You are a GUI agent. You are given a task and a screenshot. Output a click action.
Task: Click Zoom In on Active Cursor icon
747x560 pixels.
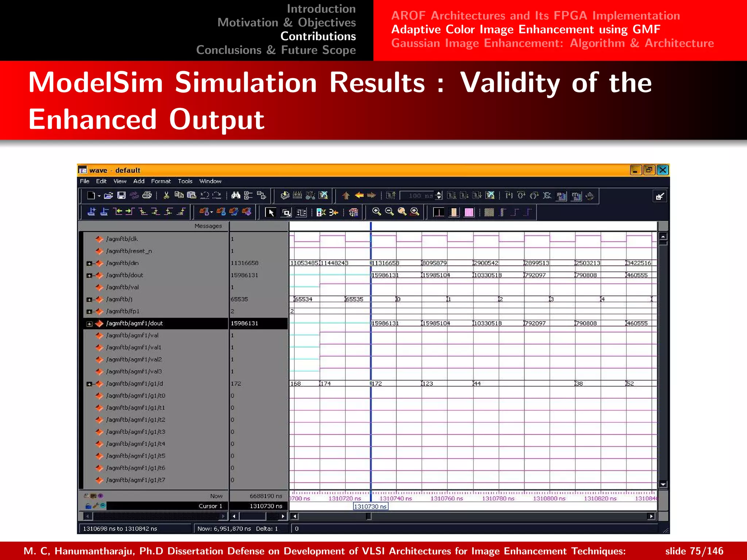pyautogui.click(x=415, y=212)
